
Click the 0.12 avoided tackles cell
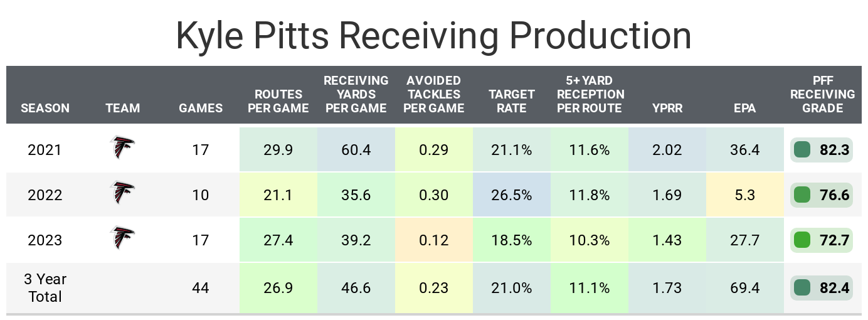(x=434, y=240)
